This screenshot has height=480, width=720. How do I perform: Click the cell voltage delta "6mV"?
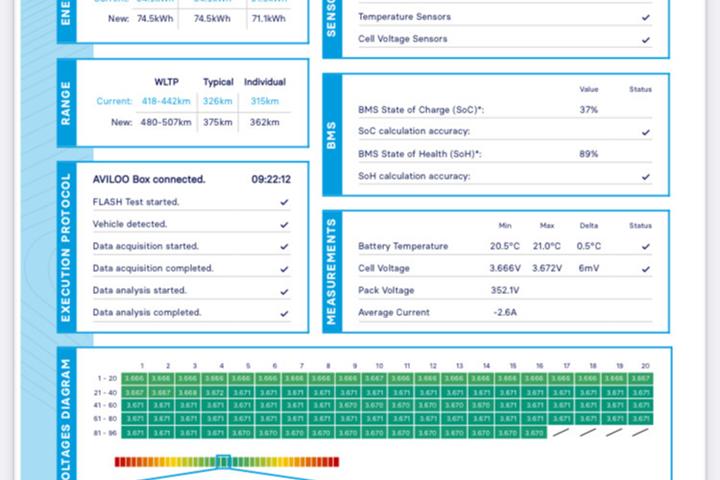(589, 268)
